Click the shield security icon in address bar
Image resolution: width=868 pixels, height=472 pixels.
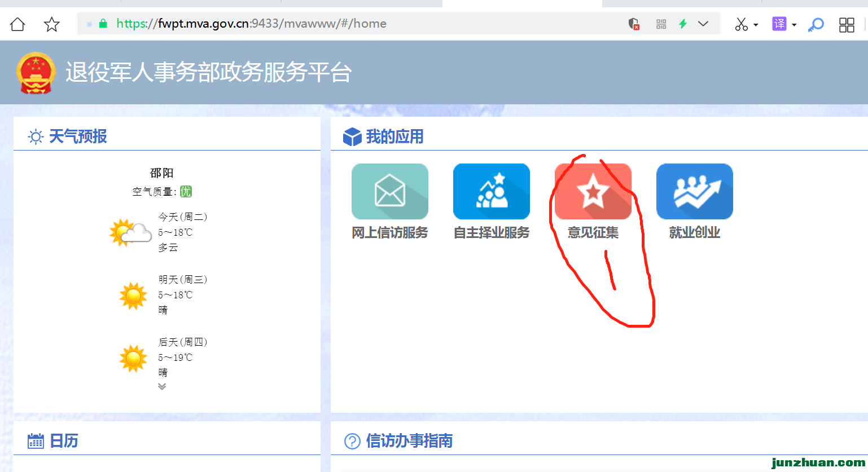(634, 24)
